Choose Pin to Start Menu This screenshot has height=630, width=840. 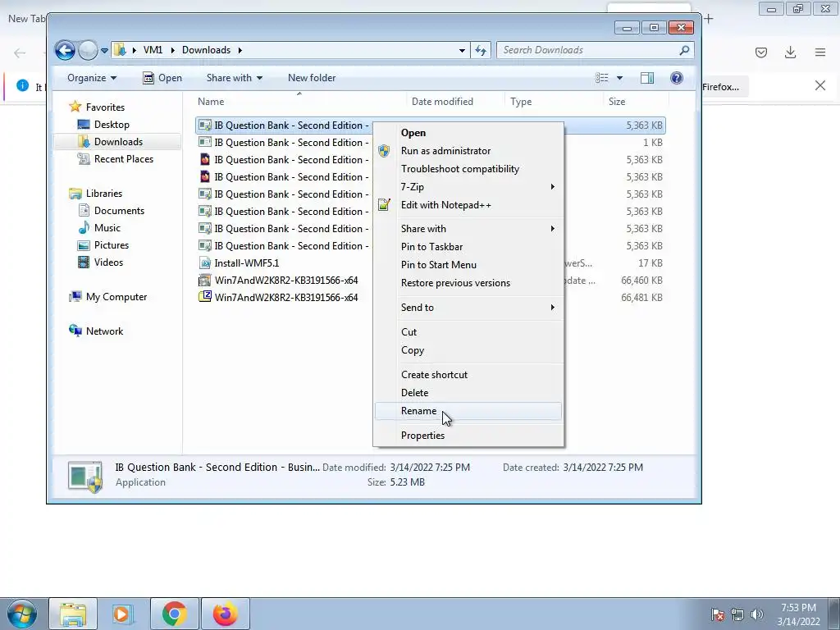[x=468, y=265]
